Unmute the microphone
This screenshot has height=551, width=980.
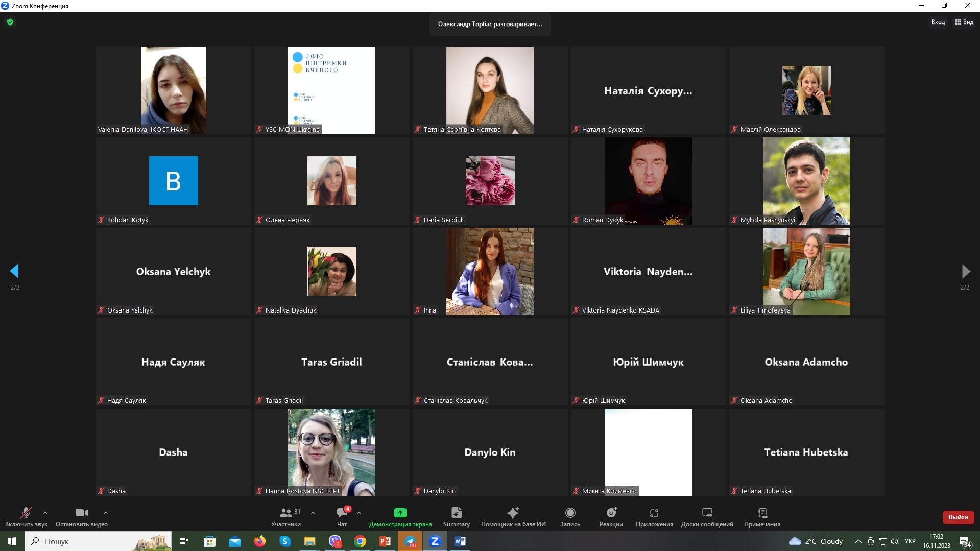click(x=26, y=513)
